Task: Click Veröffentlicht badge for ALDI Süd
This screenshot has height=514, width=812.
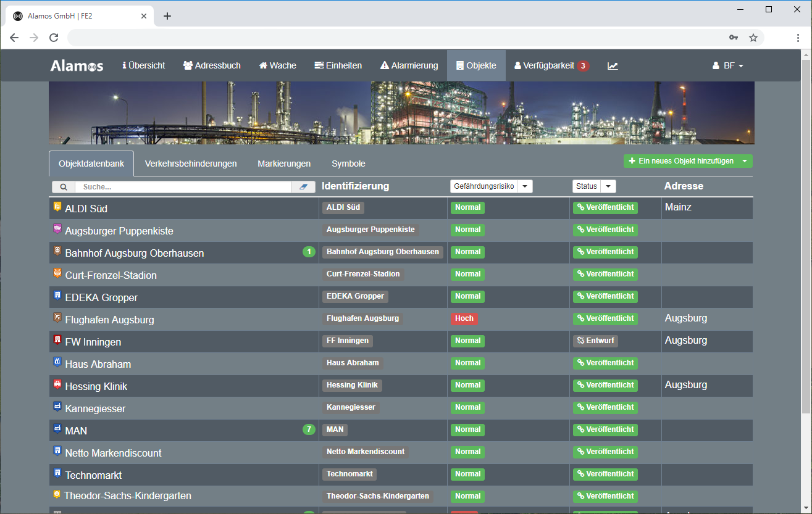Action: (605, 207)
